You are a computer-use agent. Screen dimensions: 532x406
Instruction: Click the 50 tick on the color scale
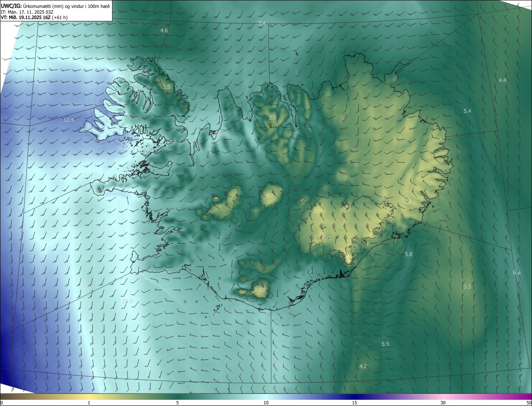tap(528, 403)
